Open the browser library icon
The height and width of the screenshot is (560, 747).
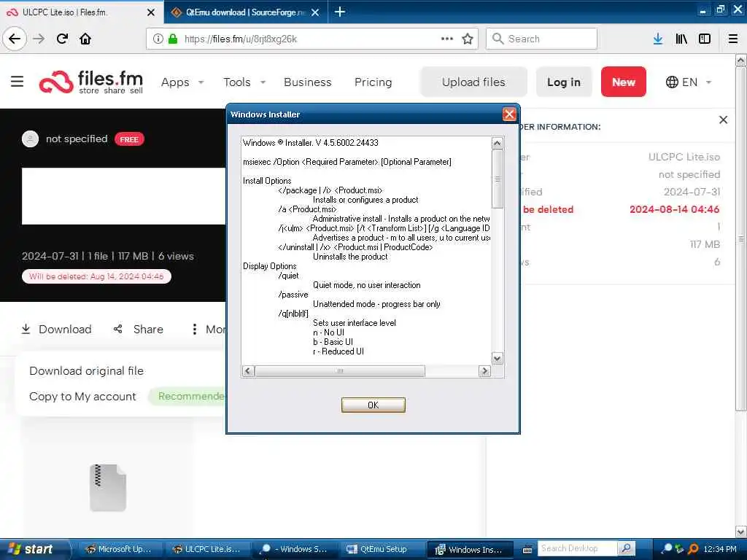click(681, 39)
